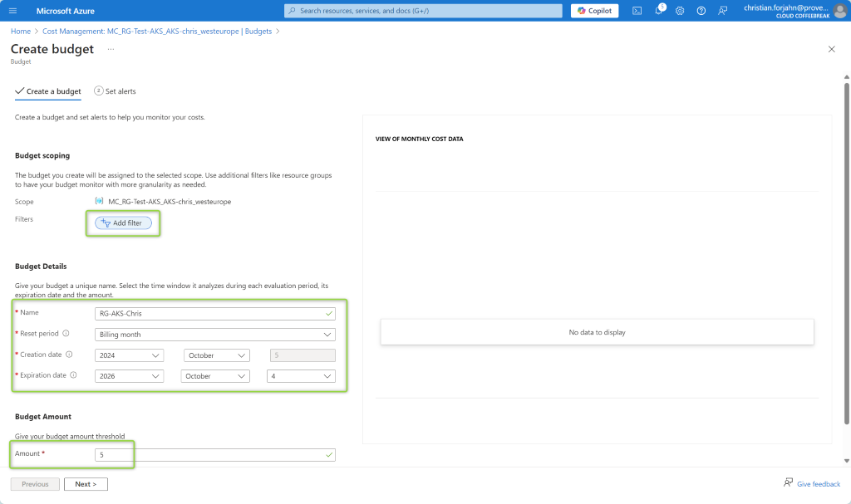Open the Expiration date day dropdown
This screenshot has width=851, height=504.
click(301, 376)
